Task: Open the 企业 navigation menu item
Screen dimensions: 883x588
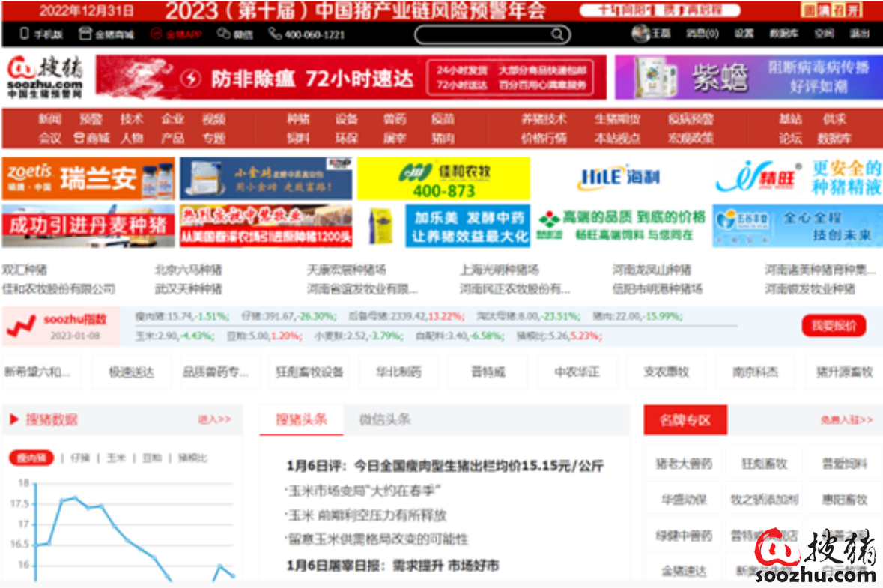Action: tap(173, 119)
